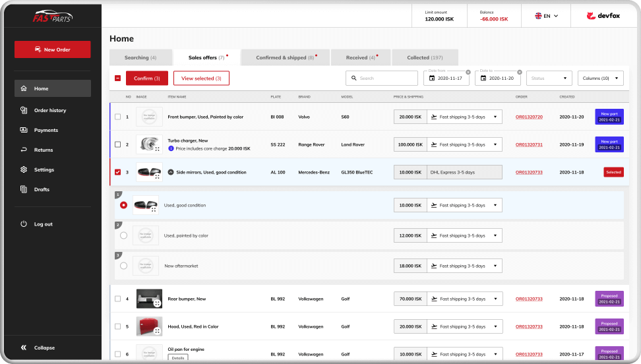Open the EN language selector
Viewport: 641px width, 364px height.
click(x=547, y=16)
